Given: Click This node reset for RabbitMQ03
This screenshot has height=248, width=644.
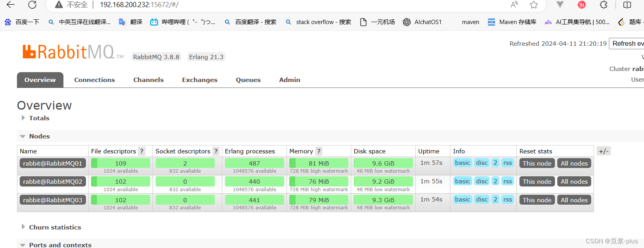Looking at the screenshot, I should click(x=537, y=200).
